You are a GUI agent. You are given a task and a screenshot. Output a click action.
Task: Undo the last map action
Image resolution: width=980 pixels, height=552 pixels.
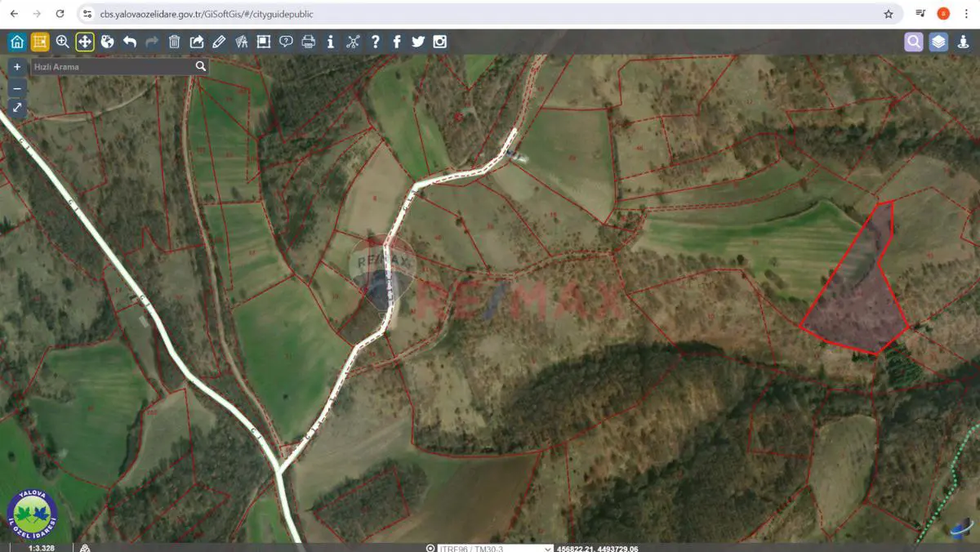130,42
